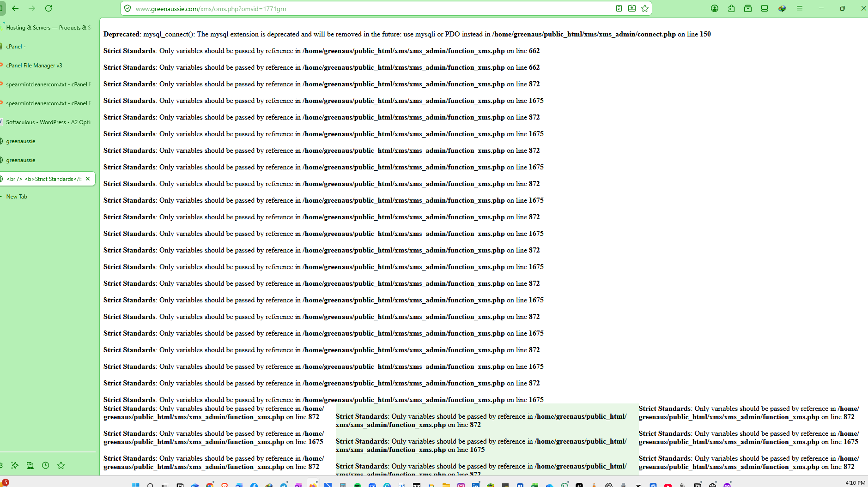868x487 pixels.
Task: Close the Strict Standards tab
Action: tap(88, 179)
